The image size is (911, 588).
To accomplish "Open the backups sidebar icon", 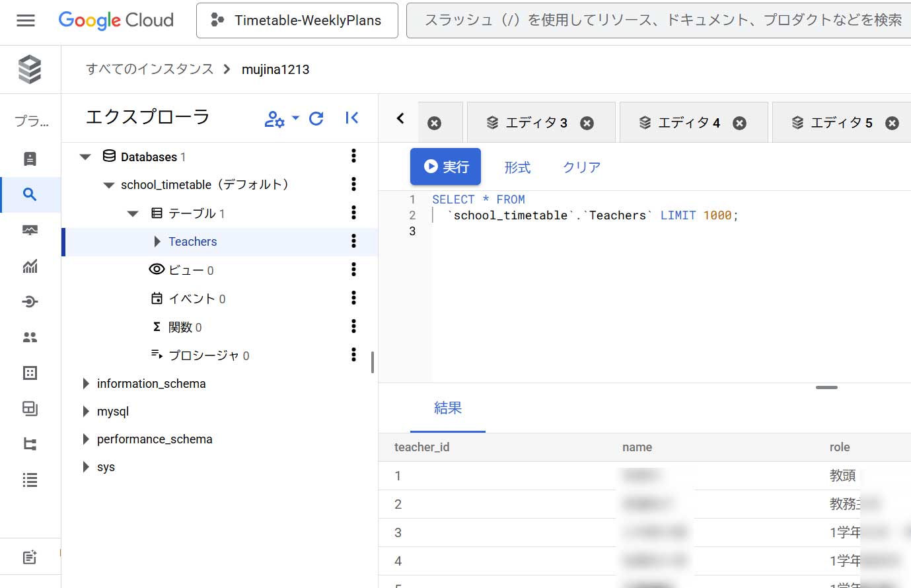I will [x=30, y=408].
